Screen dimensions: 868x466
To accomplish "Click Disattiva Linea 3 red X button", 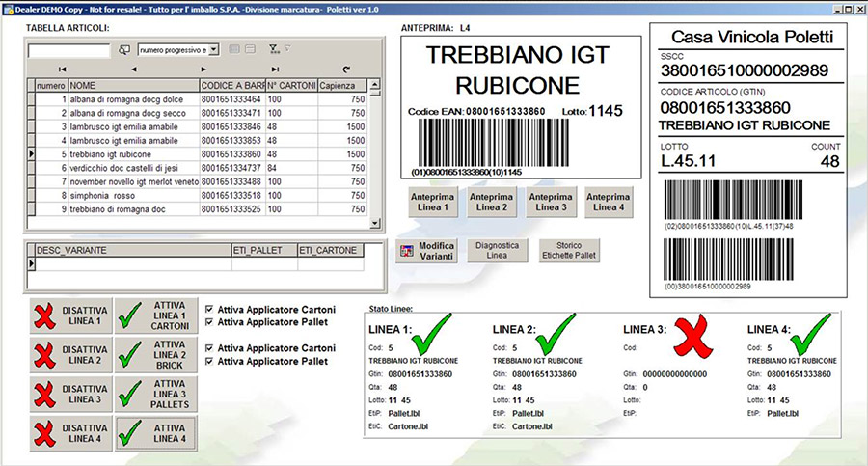I will click(70, 394).
